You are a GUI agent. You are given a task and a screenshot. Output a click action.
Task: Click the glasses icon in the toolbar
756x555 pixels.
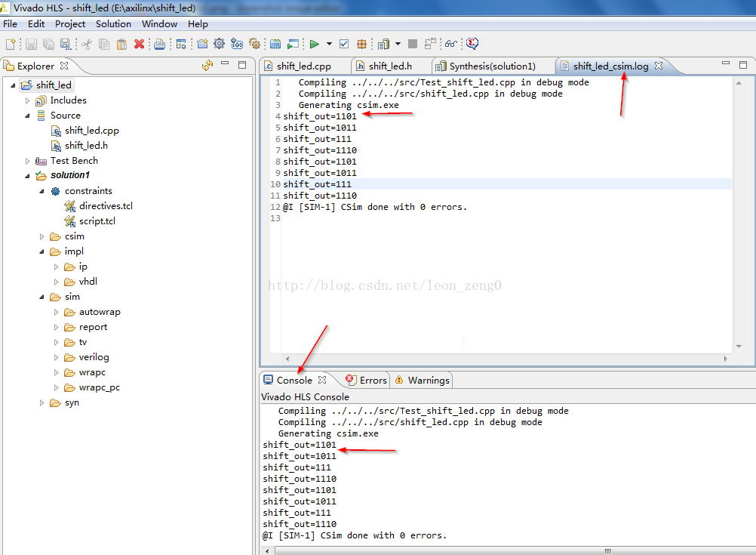pos(450,44)
